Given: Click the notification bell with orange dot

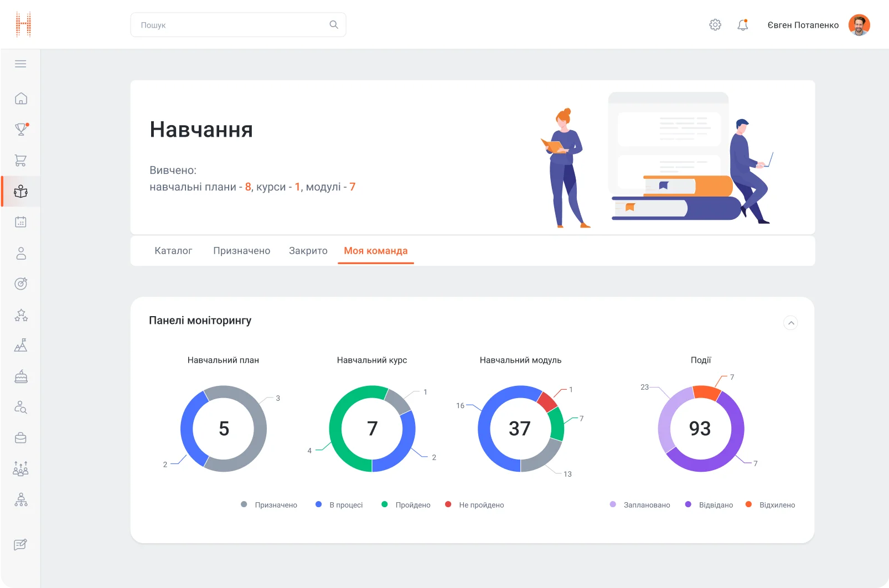Looking at the screenshot, I should coord(742,25).
